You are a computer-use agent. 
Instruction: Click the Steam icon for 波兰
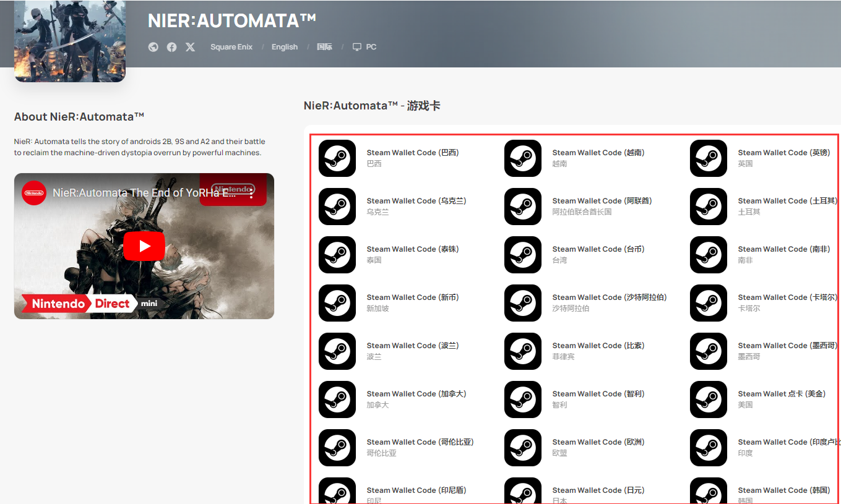click(337, 351)
